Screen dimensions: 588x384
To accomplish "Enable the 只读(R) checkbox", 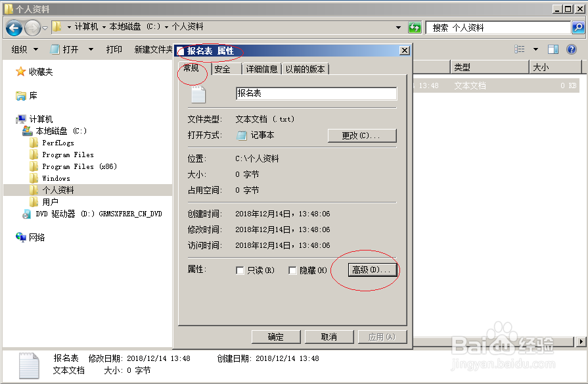I will tap(240, 270).
